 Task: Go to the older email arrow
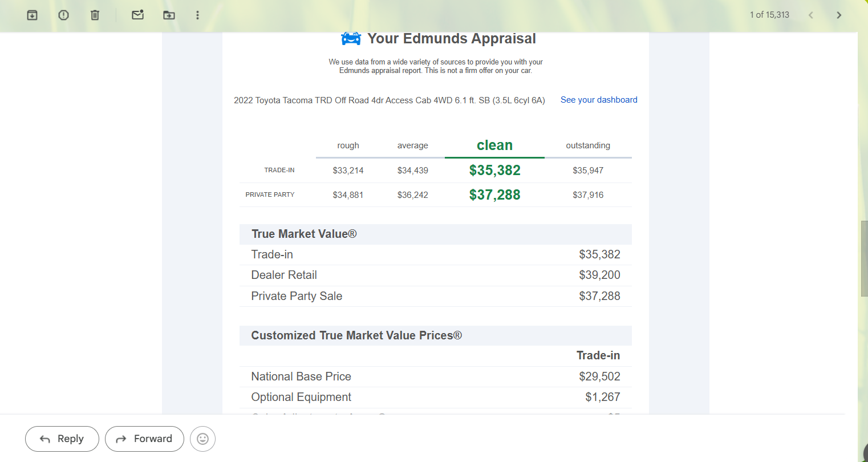tap(838, 15)
